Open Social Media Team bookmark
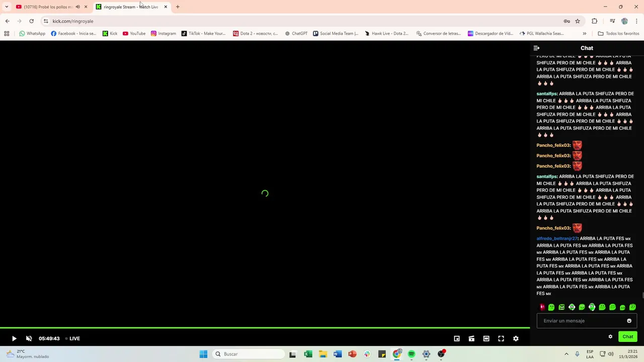 [336, 34]
